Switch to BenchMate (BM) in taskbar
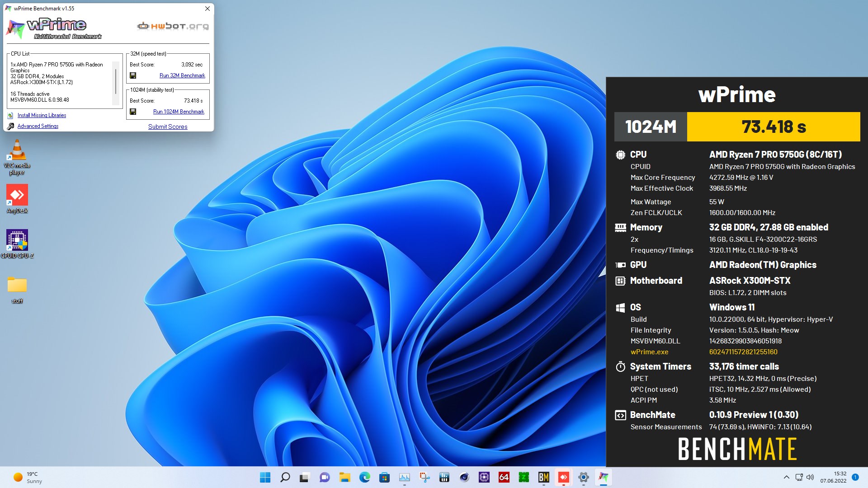Screen dimensions: 868x488 (x=543, y=477)
